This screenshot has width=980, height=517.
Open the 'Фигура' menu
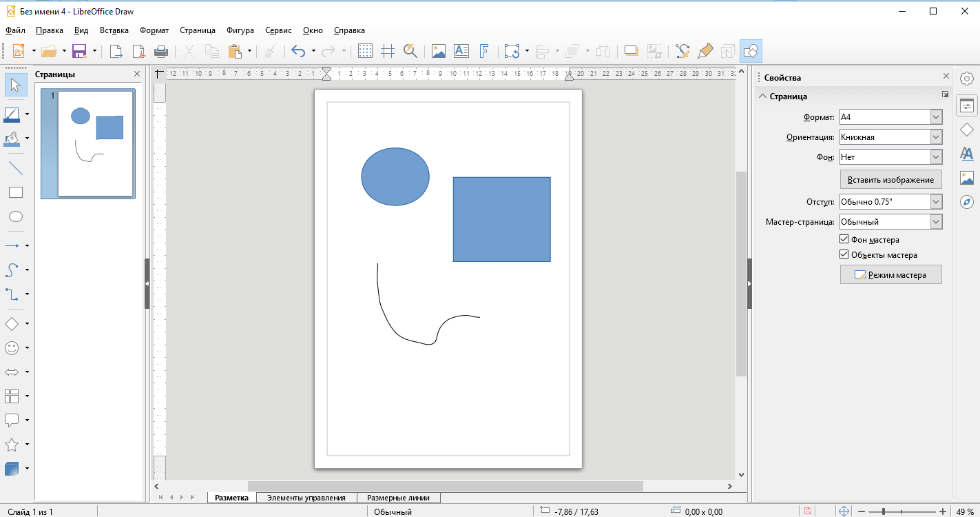click(x=240, y=30)
